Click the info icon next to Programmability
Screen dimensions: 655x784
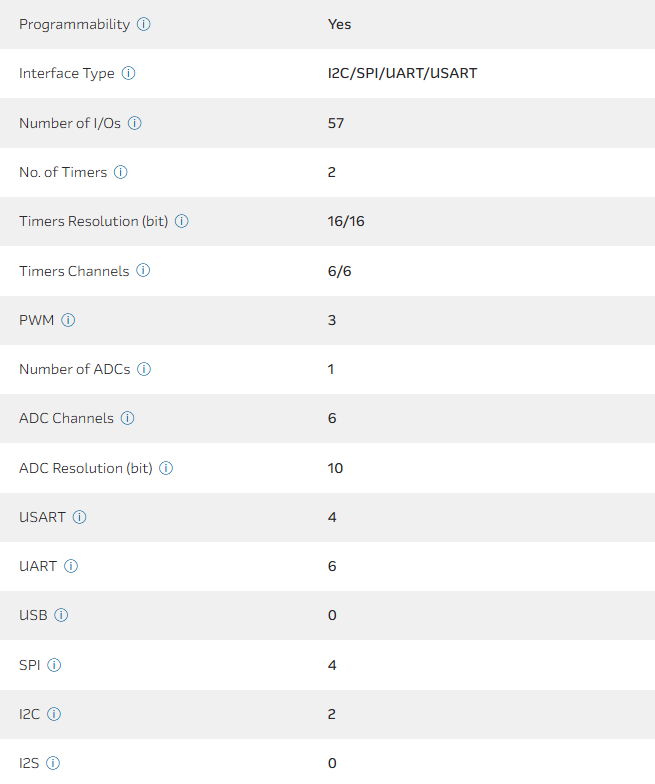tap(144, 24)
